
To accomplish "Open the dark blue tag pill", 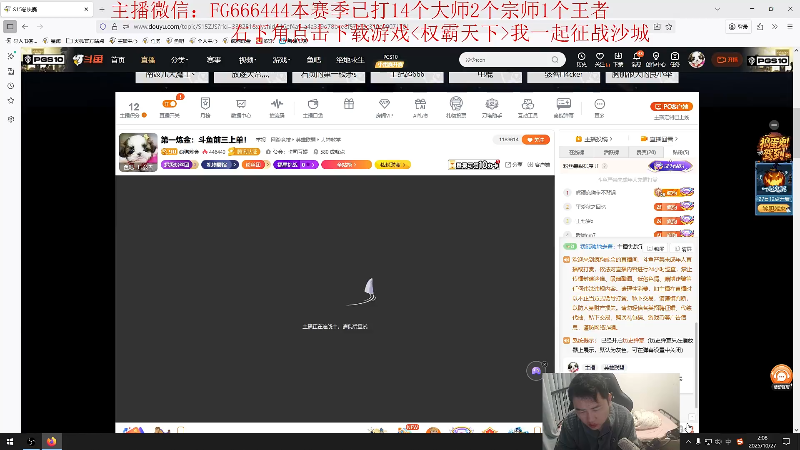I will pyautogui.click(x=220, y=165).
